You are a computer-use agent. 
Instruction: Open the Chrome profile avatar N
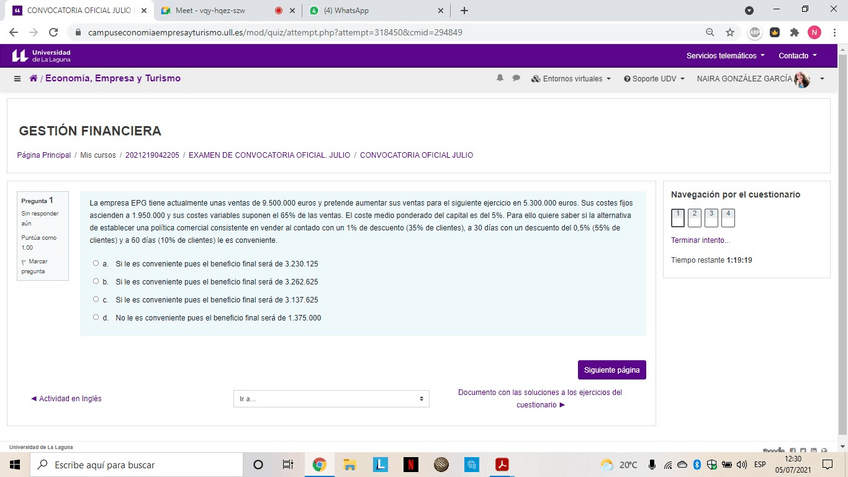[814, 32]
